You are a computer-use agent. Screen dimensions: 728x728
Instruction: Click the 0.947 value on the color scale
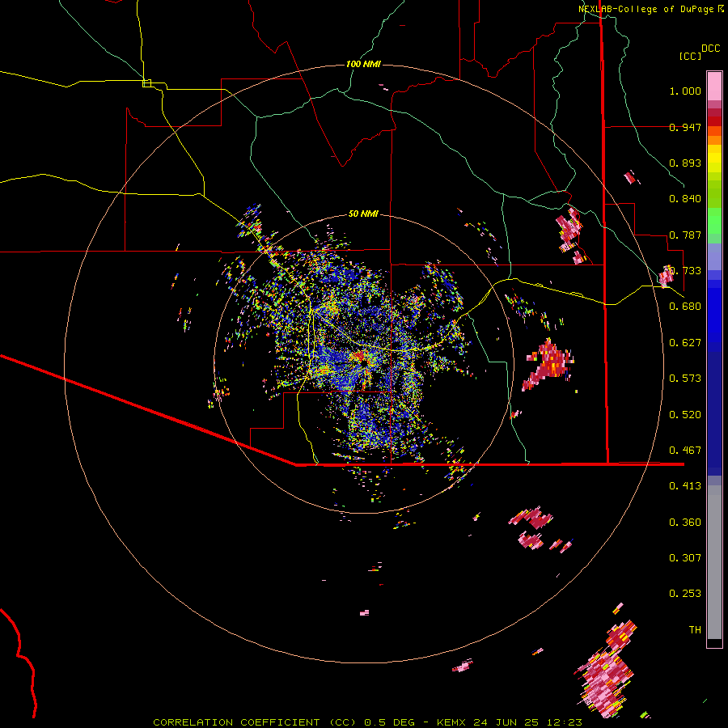[x=685, y=127]
